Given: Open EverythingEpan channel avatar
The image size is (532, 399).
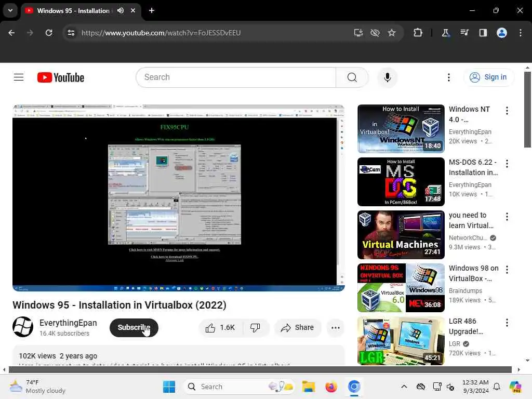Looking at the screenshot, I should (23, 327).
